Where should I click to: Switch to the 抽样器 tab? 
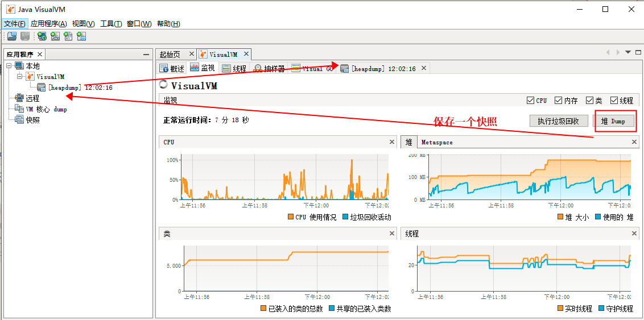click(269, 69)
